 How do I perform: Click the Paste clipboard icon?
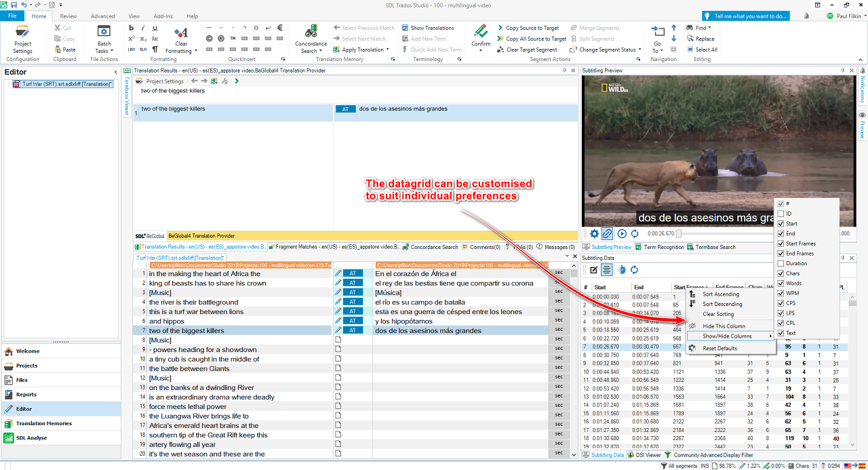[x=58, y=50]
